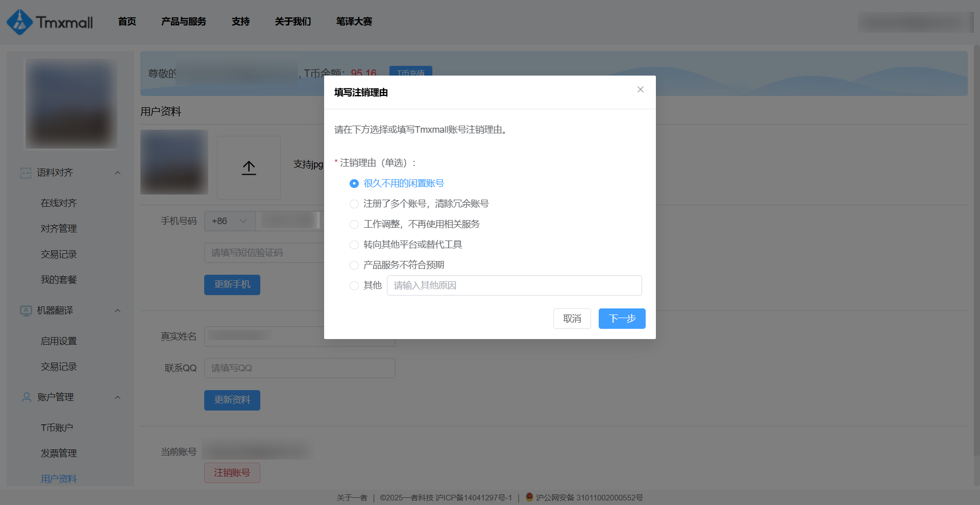Click the 机器翻译 sidebar icon
Image resolution: width=980 pixels, height=505 pixels.
click(x=26, y=310)
